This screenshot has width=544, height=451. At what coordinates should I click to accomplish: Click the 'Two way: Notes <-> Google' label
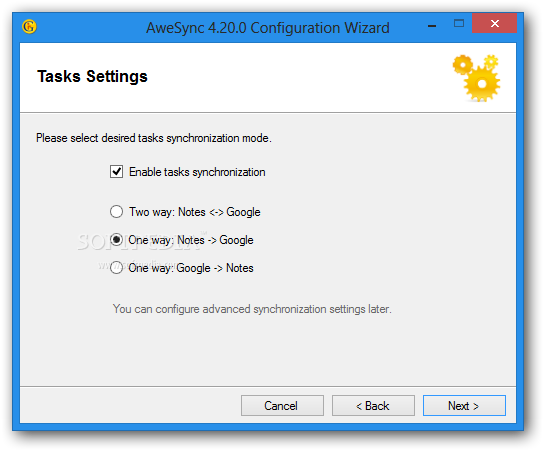pyautogui.click(x=195, y=212)
